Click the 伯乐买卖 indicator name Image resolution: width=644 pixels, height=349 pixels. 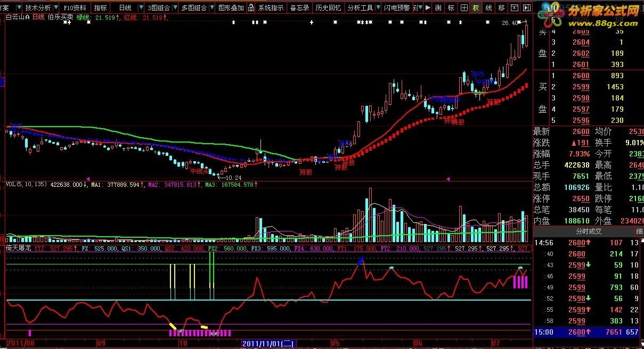pos(60,17)
